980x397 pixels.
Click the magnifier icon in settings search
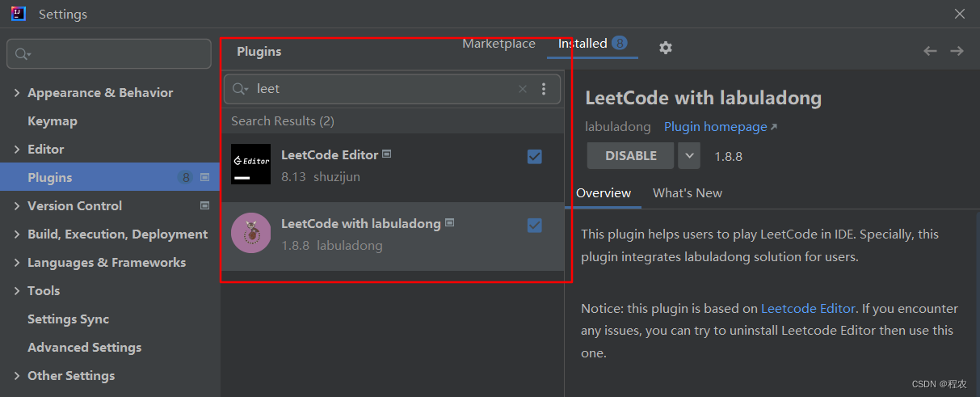coord(23,54)
